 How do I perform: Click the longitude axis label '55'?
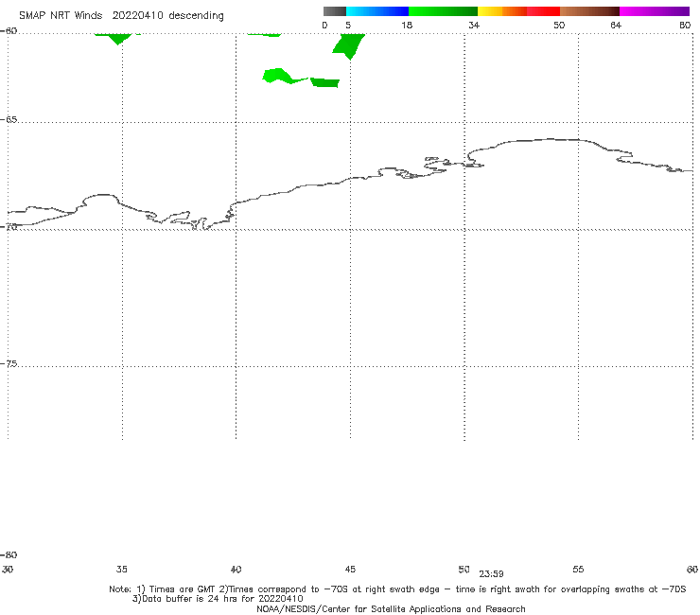click(x=578, y=570)
